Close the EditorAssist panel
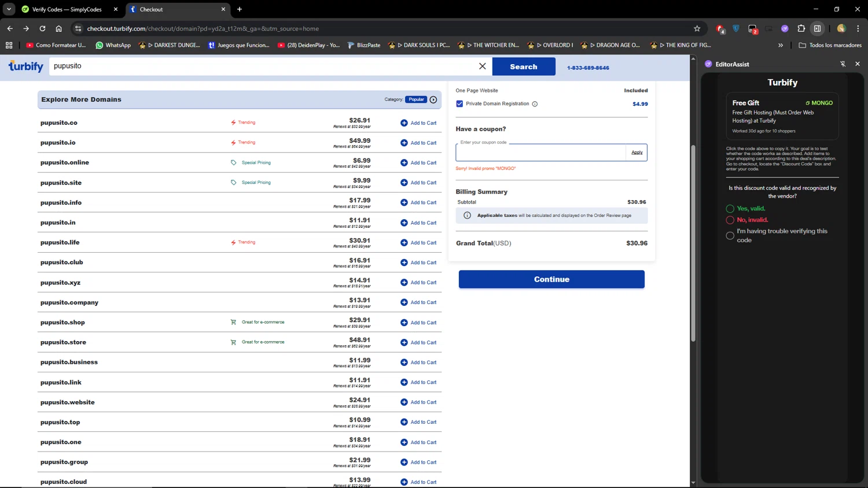 pos(858,64)
